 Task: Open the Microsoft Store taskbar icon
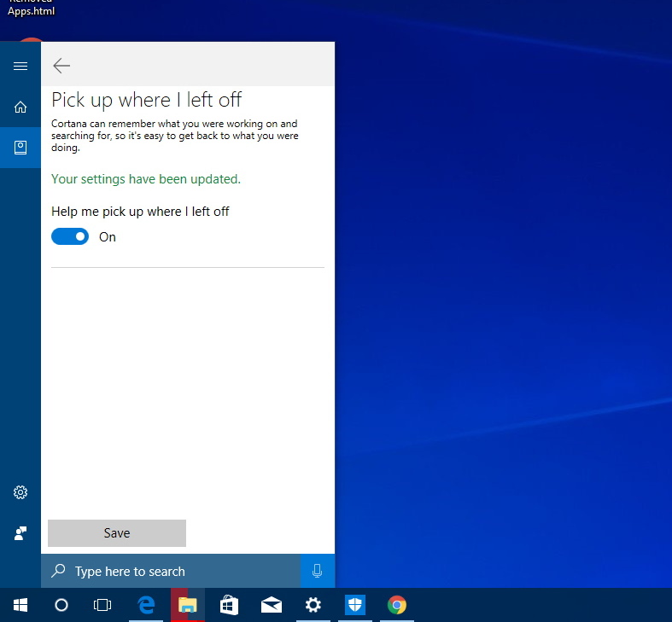tap(229, 605)
